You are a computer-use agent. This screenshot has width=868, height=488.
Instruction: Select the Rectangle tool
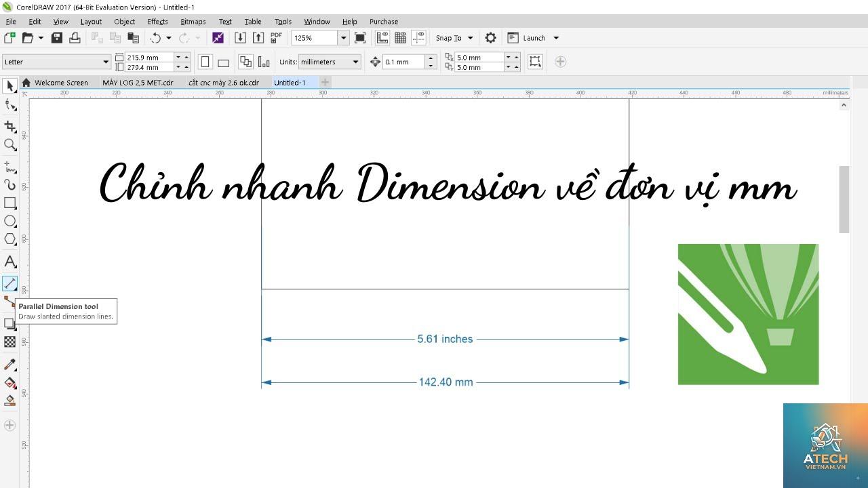[x=9, y=203]
